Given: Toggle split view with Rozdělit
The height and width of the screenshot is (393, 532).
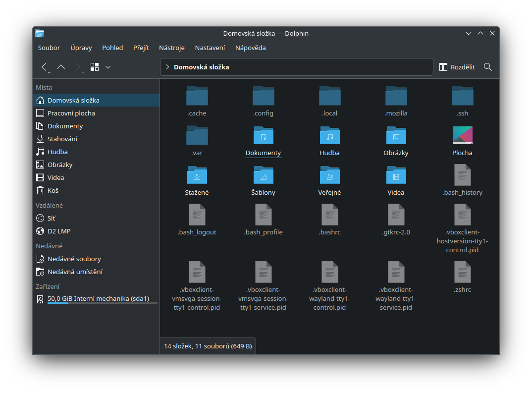Looking at the screenshot, I should point(457,67).
